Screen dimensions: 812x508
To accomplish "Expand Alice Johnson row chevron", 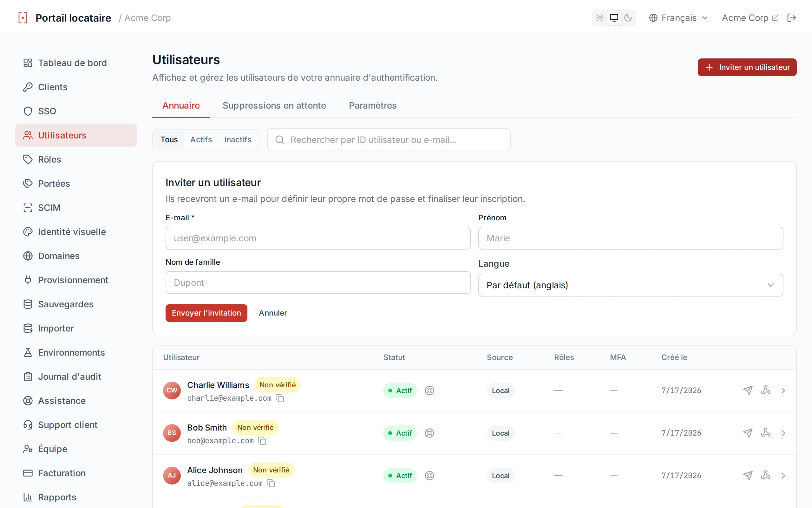I will 783,475.
